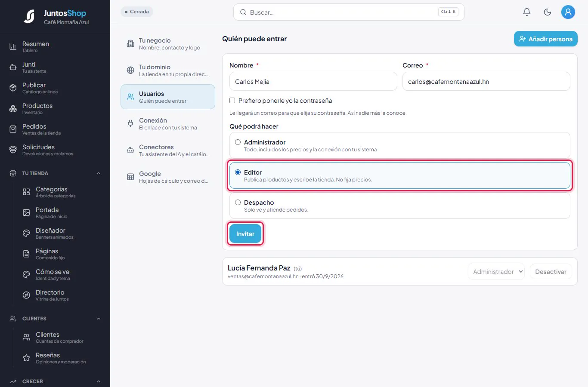Go to the Conectores settings tab
The image size is (588, 387).
tap(168, 150)
